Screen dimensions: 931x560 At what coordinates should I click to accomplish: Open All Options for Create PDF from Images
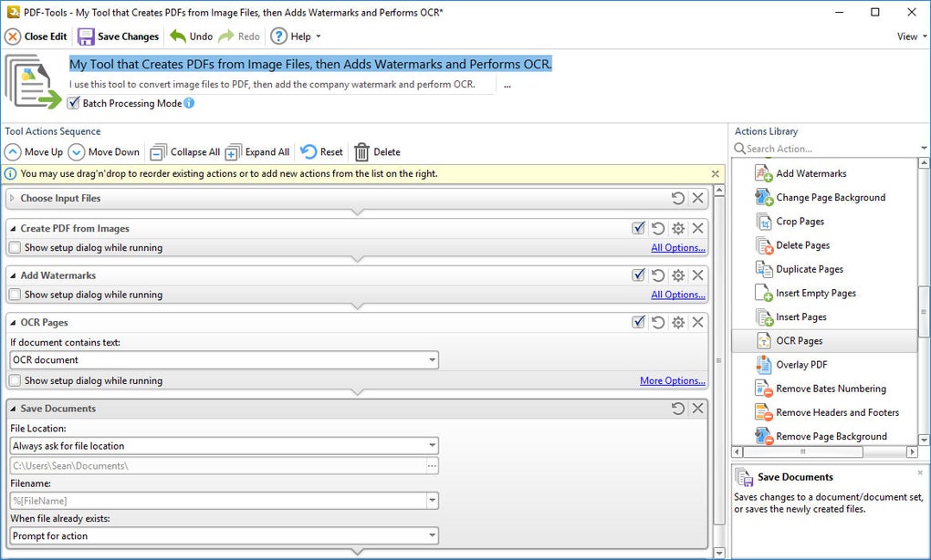click(678, 247)
